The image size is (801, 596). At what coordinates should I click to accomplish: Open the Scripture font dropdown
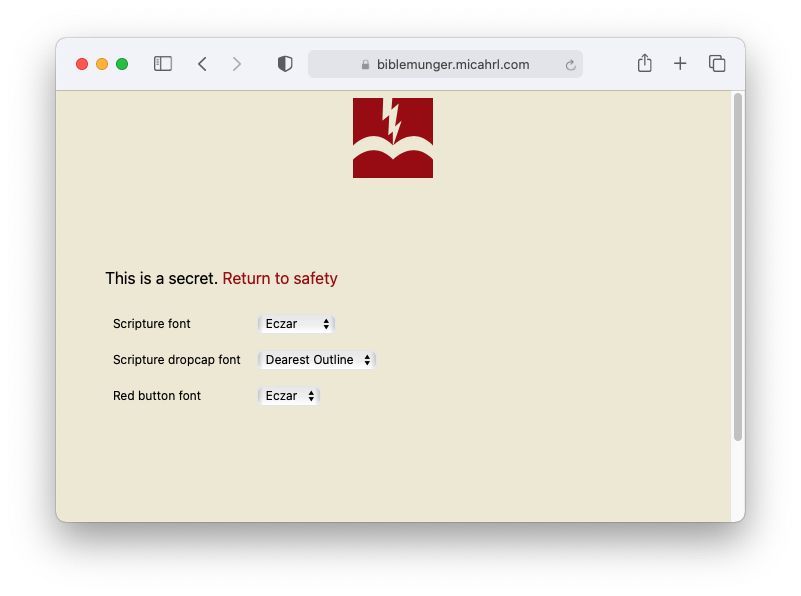coord(296,323)
